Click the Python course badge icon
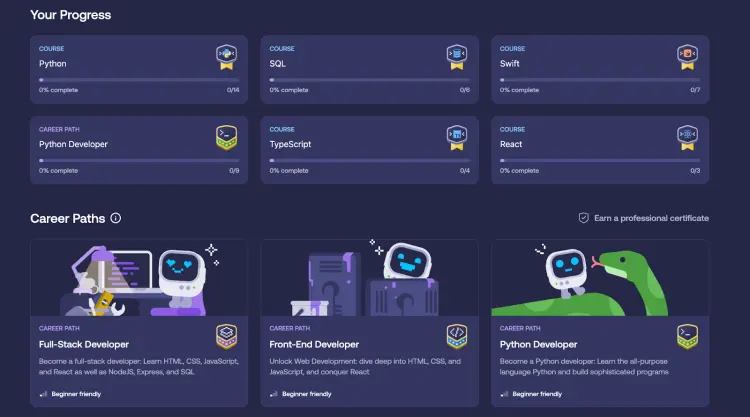Image resolution: width=750 pixels, height=417 pixels. coord(226,57)
